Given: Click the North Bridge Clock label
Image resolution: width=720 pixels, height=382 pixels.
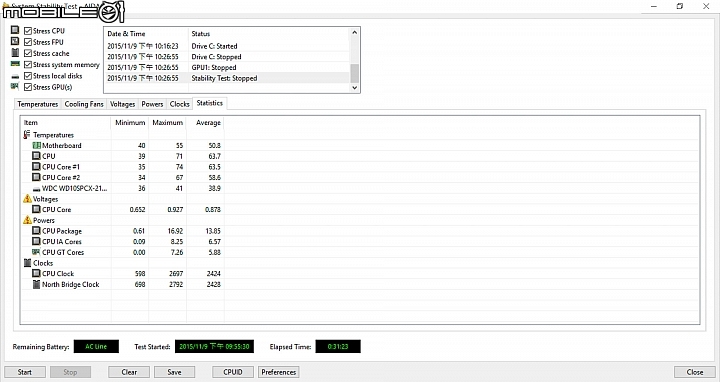Looking at the screenshot, I should (71, 285).
